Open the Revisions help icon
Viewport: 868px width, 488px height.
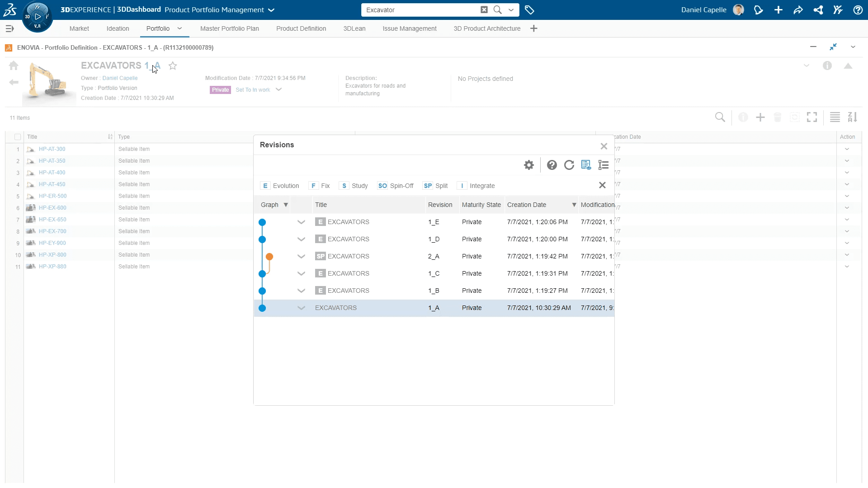(552, 165)
